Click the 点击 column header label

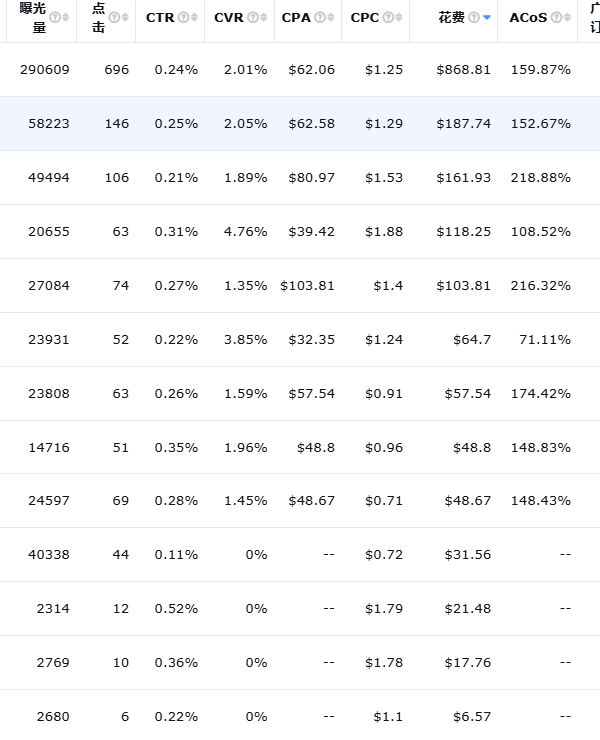click(98, 17)
